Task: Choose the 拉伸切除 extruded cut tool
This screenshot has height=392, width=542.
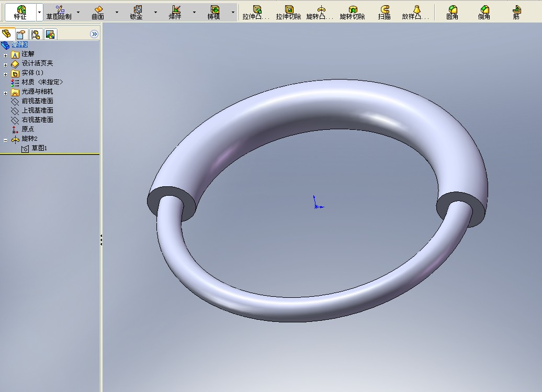Action: click(x=289, y=13)
